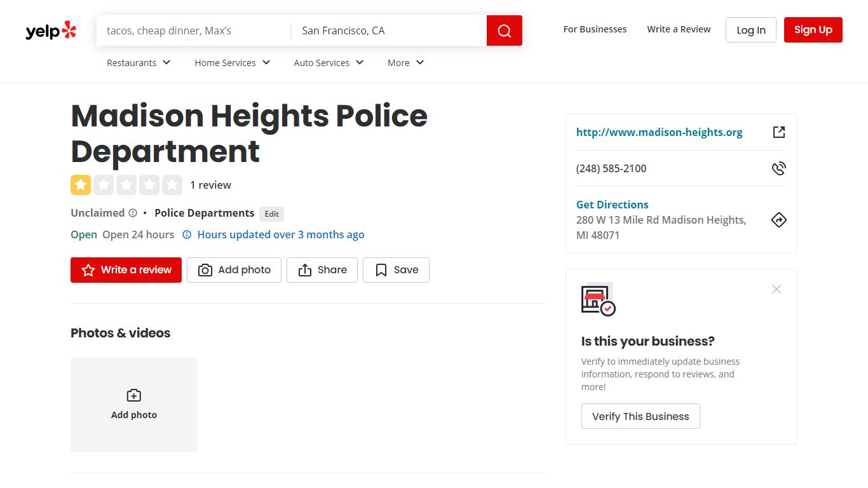Image resolution: width=868 pixels, height=488 pixels.
Task: Click the search terms input field
Action: pyautogui.click(x=194, y=30)
